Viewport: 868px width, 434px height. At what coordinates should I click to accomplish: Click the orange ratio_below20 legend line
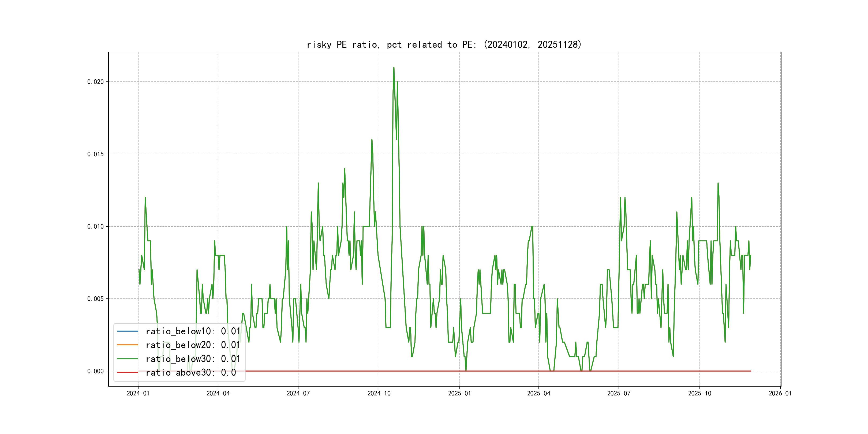pos(127,345)
